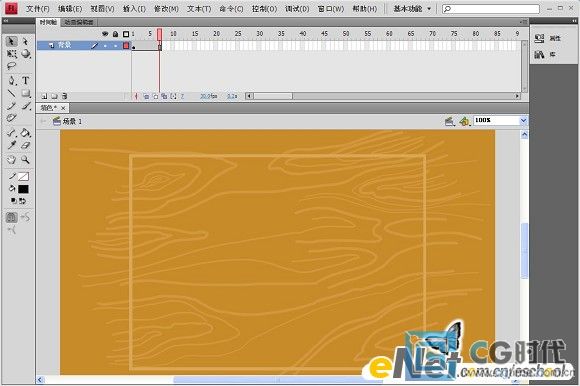Viewport: 580px width, 386px height.
Task: Select the Brush tool
Action: coord(25,106)
